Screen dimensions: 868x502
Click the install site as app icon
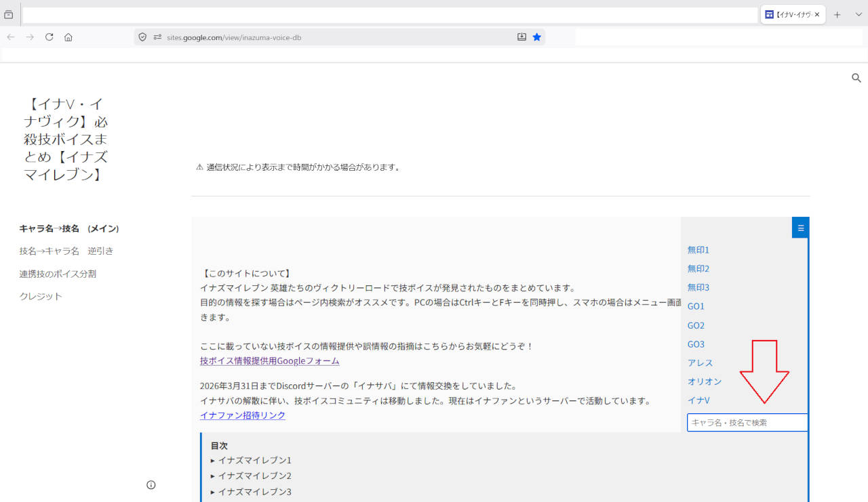click(521, 37)
